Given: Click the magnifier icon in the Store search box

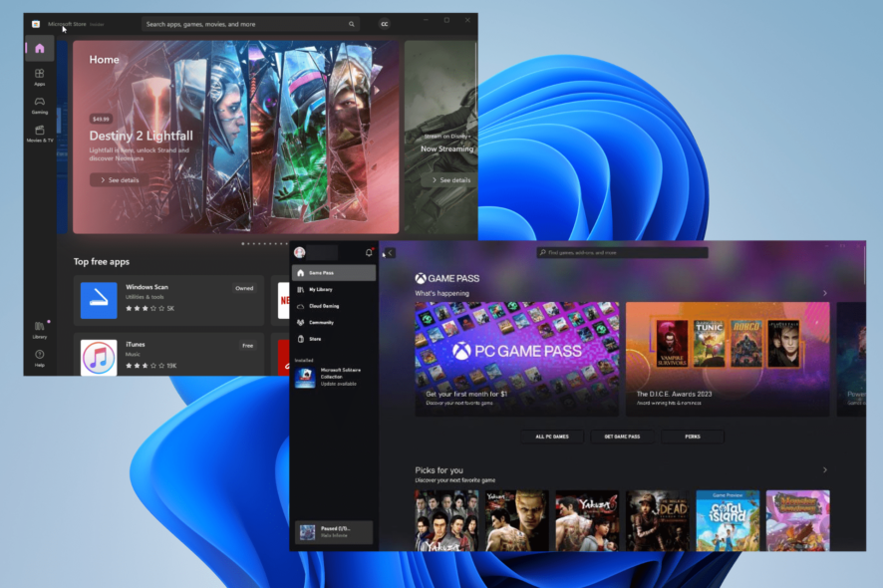Looking at the screenshot, I should 352,24.
